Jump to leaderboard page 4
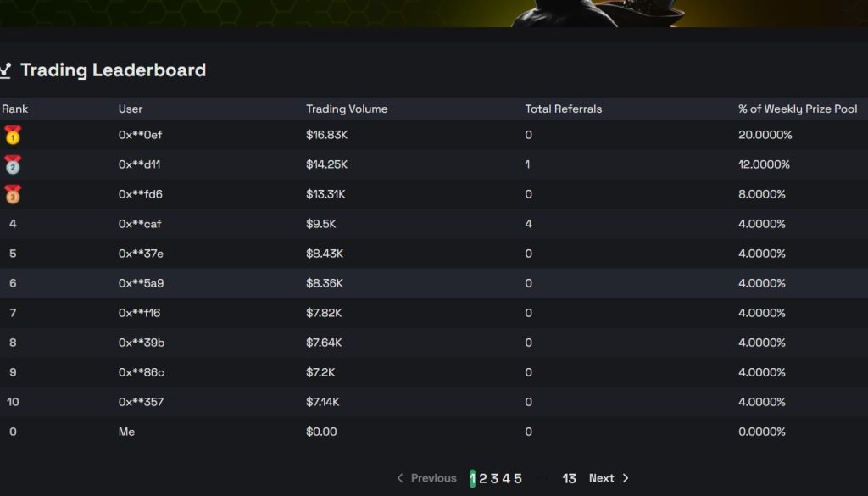This screenshot has width=868, height=496. pos(506,478)
